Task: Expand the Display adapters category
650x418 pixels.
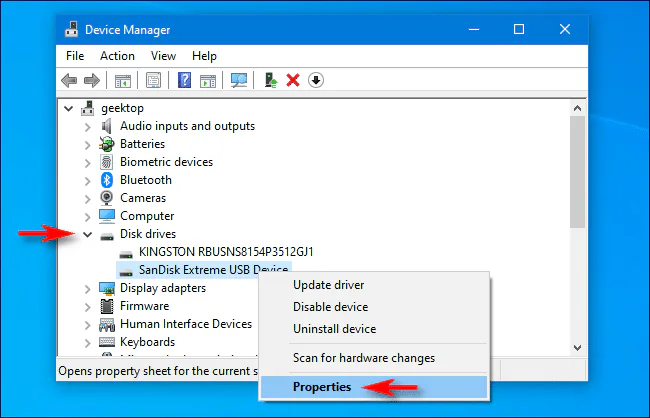Action: pos(87,289)
